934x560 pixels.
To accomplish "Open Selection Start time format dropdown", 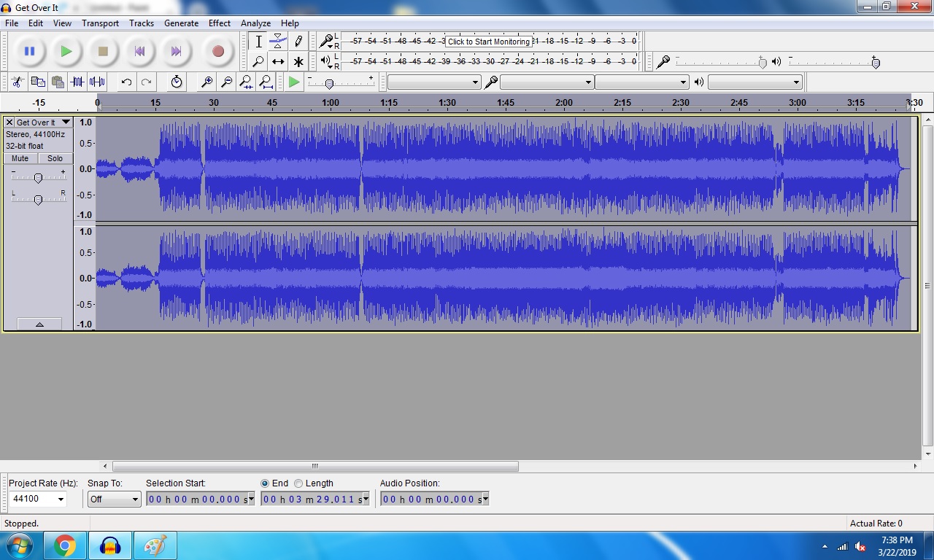I will click(x=251, y=499).
